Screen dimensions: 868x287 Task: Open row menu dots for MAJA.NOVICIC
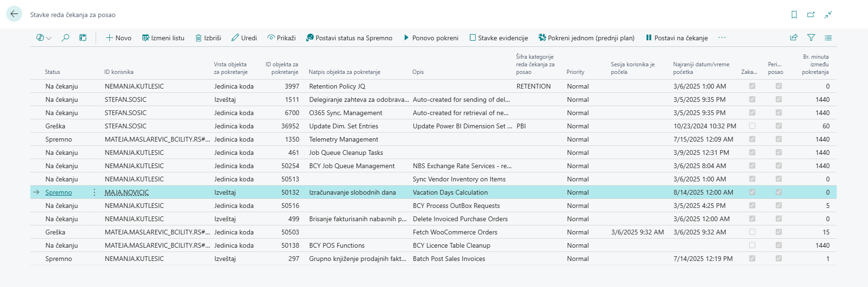pos(94,192)
